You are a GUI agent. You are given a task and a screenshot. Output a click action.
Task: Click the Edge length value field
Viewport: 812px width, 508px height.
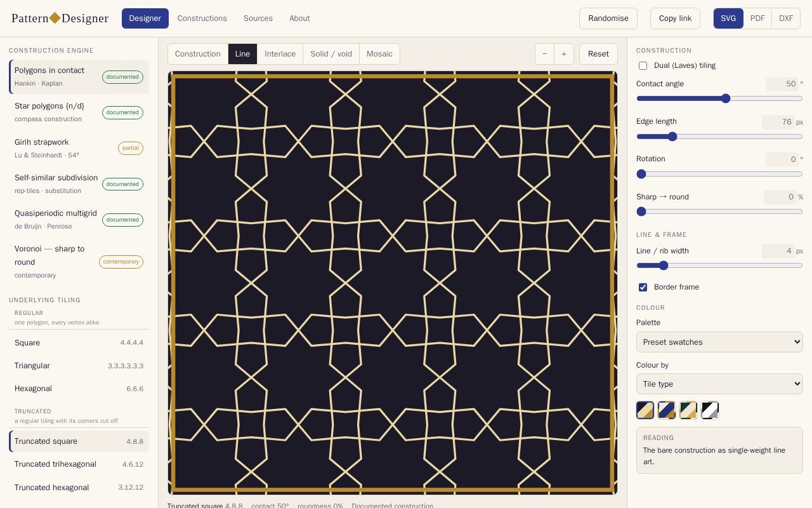point(778,122)
